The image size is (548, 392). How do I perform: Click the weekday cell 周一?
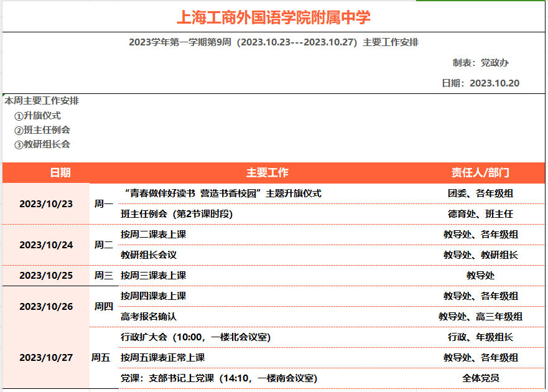104,204
